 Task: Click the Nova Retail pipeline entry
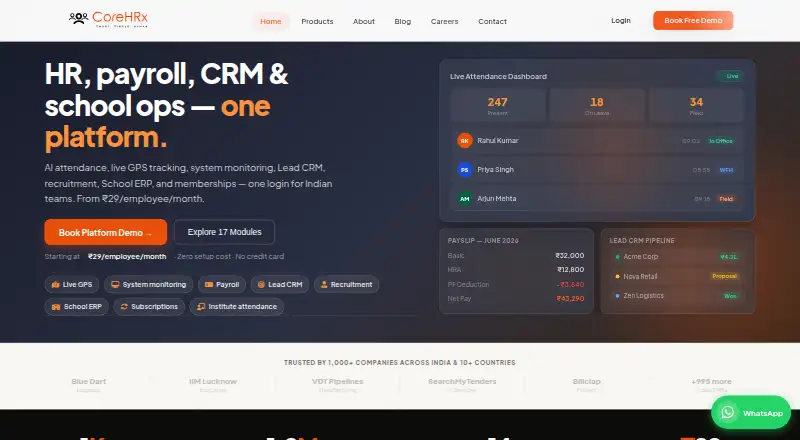pyautogui.click(x=677, y=276)
